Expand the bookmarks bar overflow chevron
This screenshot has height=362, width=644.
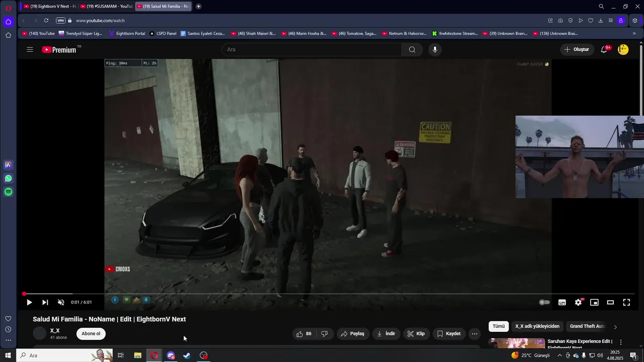pyautogui.click(x=634, y=34)
